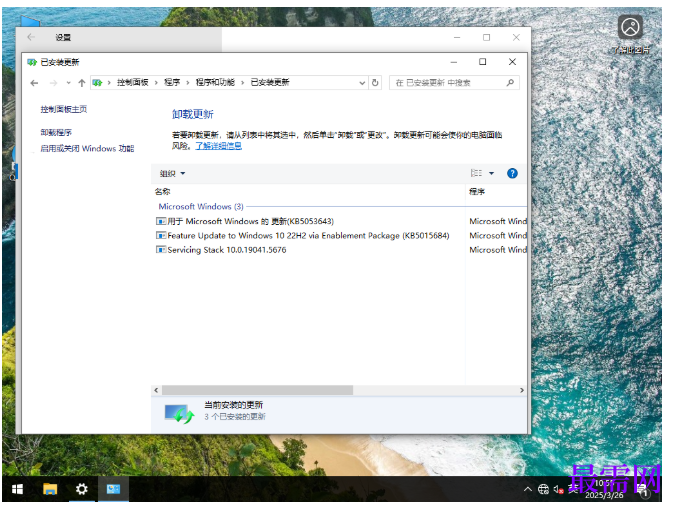Click the search magnifier icon
The width and height of the screenshot is (680, 510).
coord(510,82)
